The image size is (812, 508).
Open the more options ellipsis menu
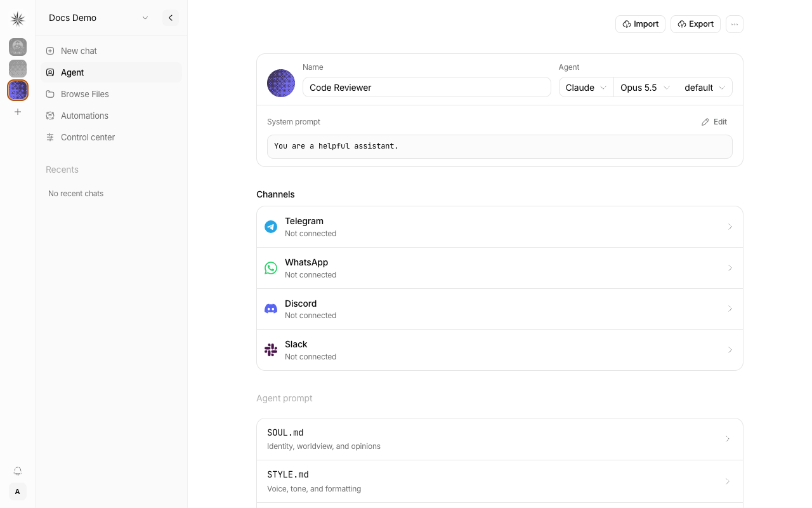pyautogui.click(x=735, y=24)
